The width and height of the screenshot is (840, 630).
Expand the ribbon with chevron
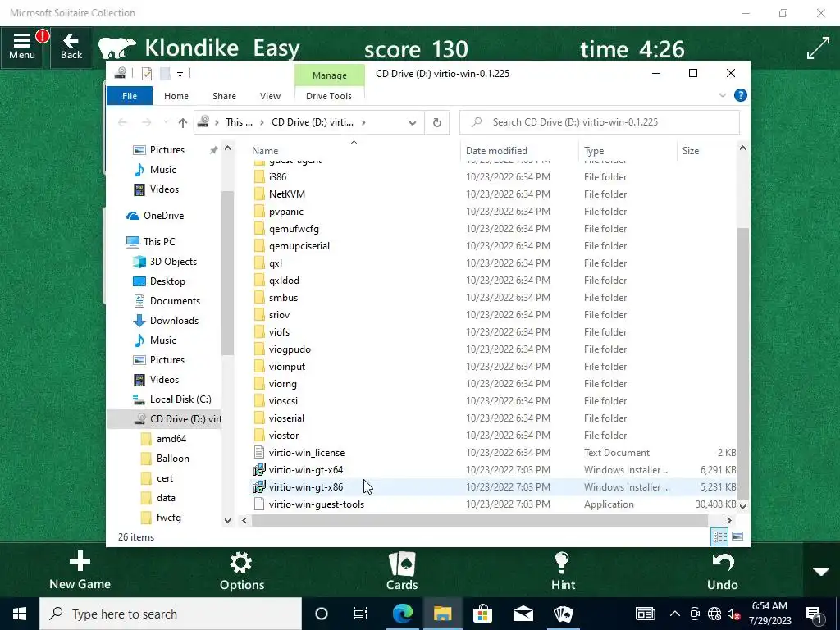(x=722, y=95)
